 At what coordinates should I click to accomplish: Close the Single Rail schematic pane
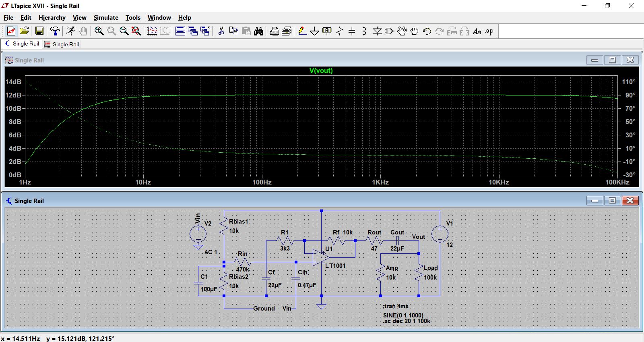630,201
